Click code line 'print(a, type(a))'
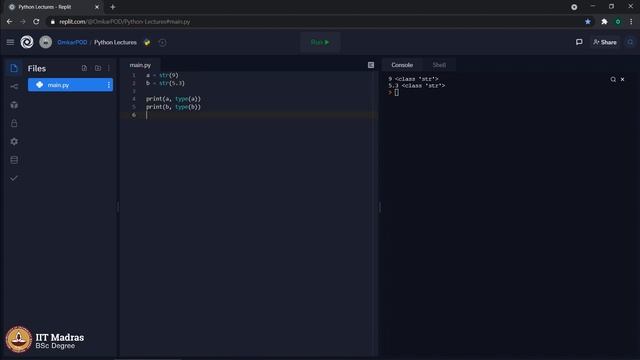 click(x=173, y=99)
